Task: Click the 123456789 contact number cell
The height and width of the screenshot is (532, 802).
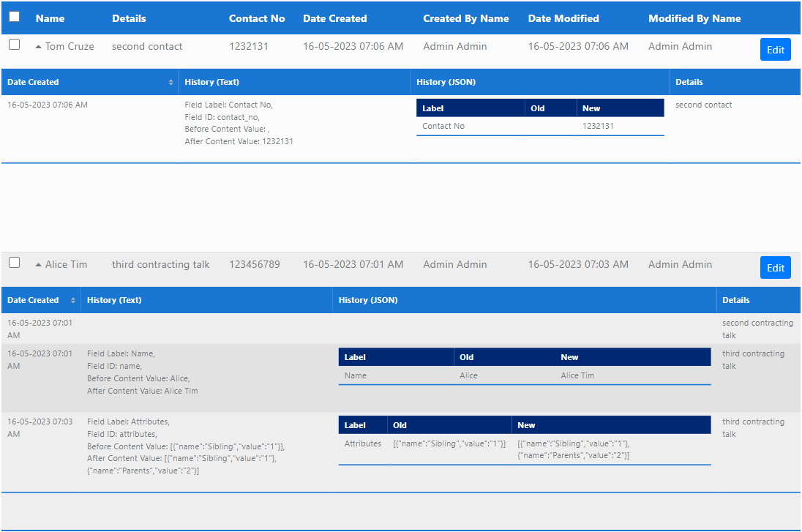Action: [x=255, y=264]
